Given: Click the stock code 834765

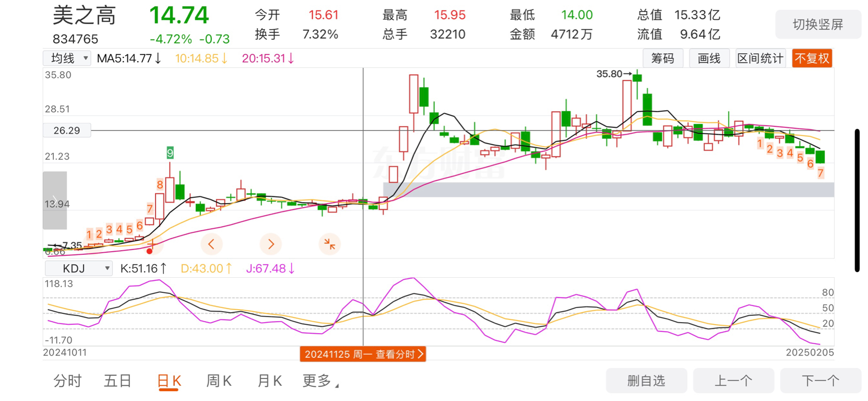Looking at the screenshot, I should click(x=75, y=39).
